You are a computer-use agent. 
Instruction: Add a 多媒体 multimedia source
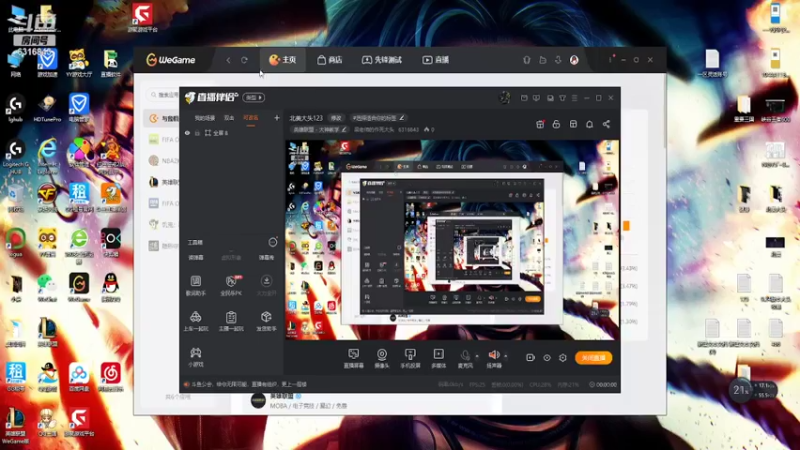438,358
